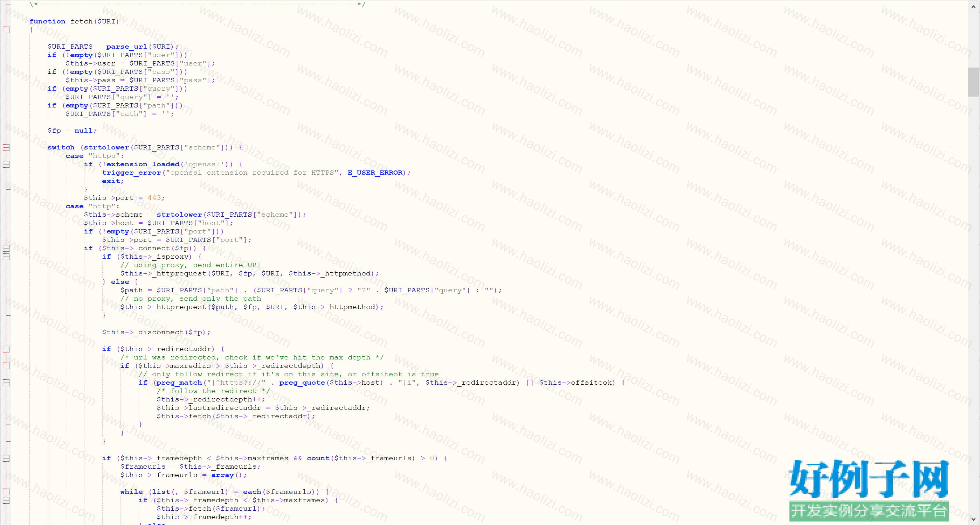Click the "$this->_httprequest($path, $fp, $URI" line
Viewport: 980px width, 525px height.
tap(252, 307)
